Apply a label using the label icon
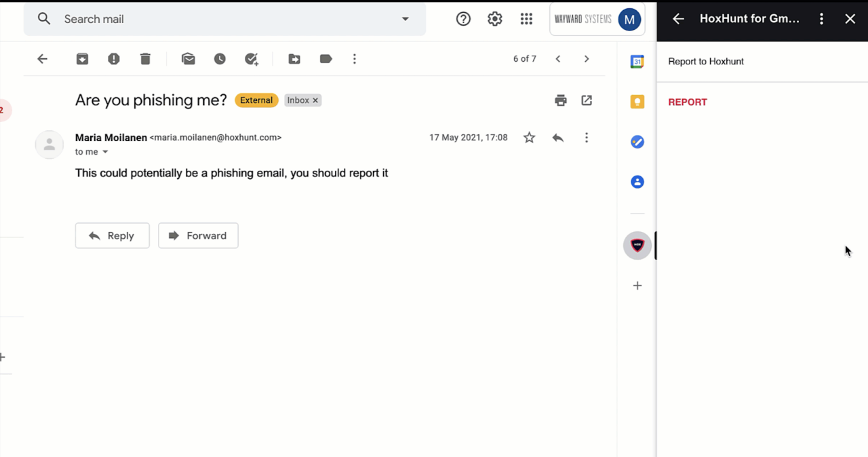Screen dimensions: 868x457 (x=325, y=59)
